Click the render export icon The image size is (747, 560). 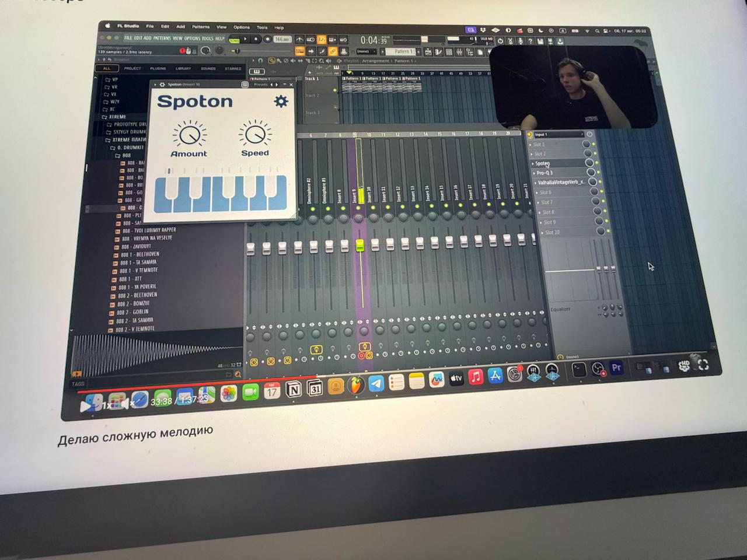(550, 41)
